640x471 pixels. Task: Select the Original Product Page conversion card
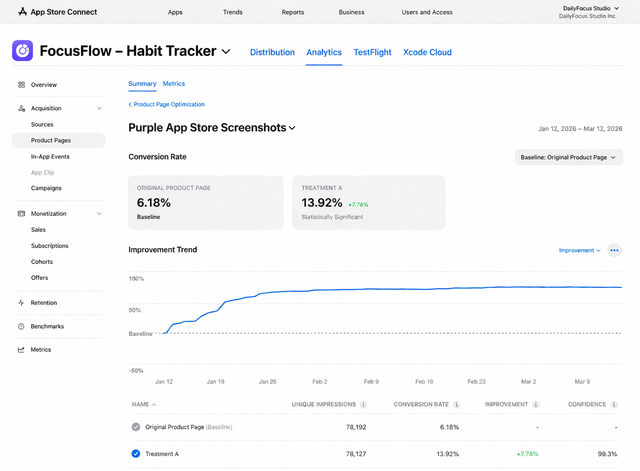(x=206, y=203)
